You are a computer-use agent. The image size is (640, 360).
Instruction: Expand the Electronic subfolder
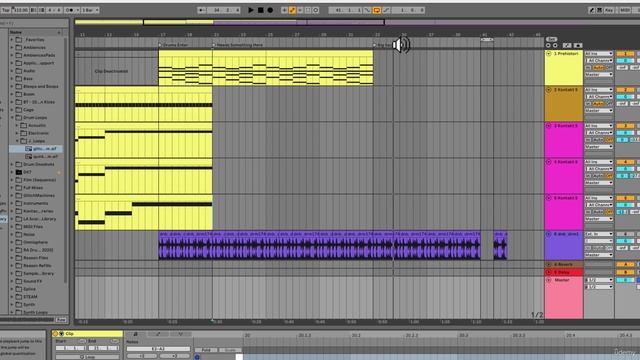pyautogui.click(x=17, y=133)
